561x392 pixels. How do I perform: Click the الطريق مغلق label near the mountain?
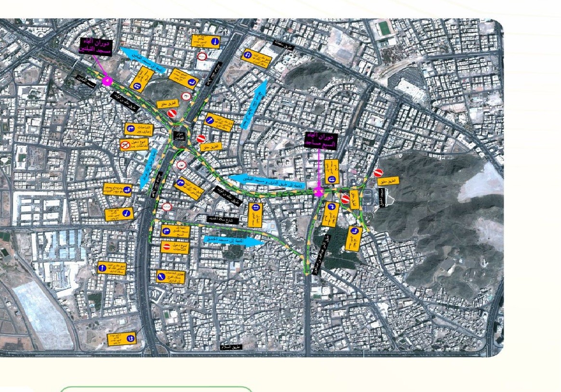[391, 181]
